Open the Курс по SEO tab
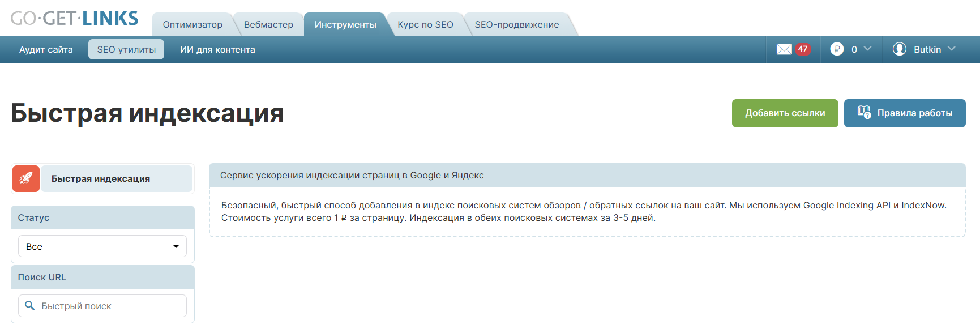Image resolution: width=980 pixels, height=333 pixels. pyautogui.click(x=425, y=25)
